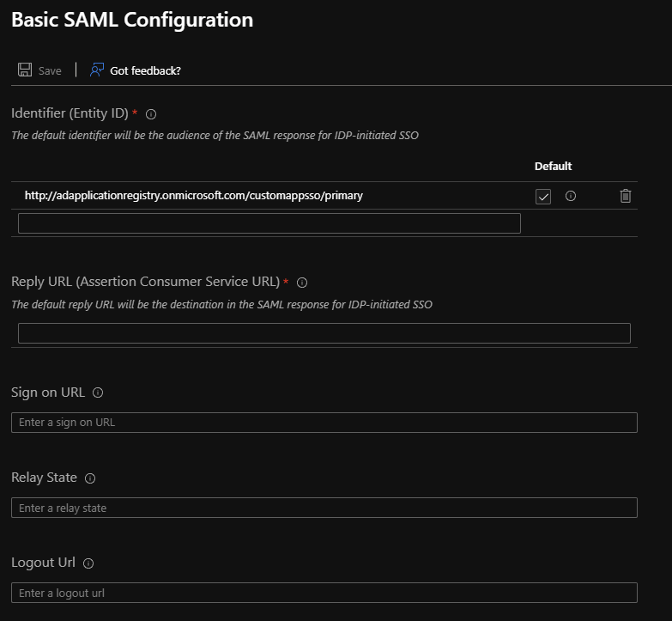Show info tooltip for Relay State
The height and width of the screenshot is (621, 672).
(x=90, y=478)
